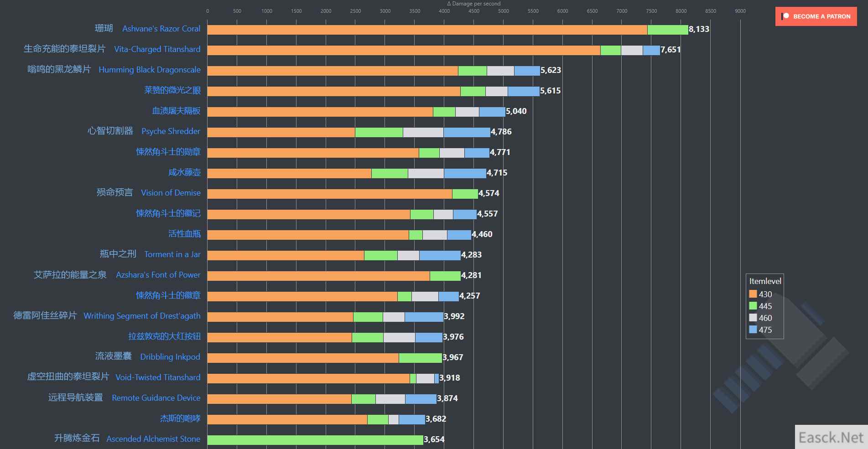Open the Vita-Charged Titanshard link
Viewport: 868px width, 449px height.
tap(157, 49)
